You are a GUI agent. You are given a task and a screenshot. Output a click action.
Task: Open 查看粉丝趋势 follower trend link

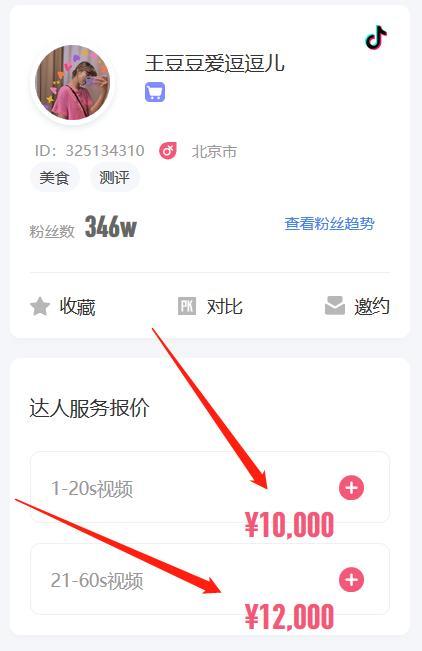pos(329,224)
